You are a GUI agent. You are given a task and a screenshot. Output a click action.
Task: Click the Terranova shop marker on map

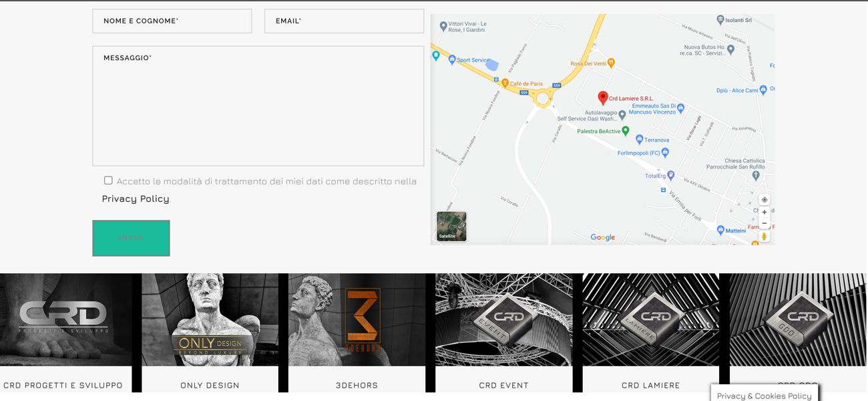click(640, 140)
